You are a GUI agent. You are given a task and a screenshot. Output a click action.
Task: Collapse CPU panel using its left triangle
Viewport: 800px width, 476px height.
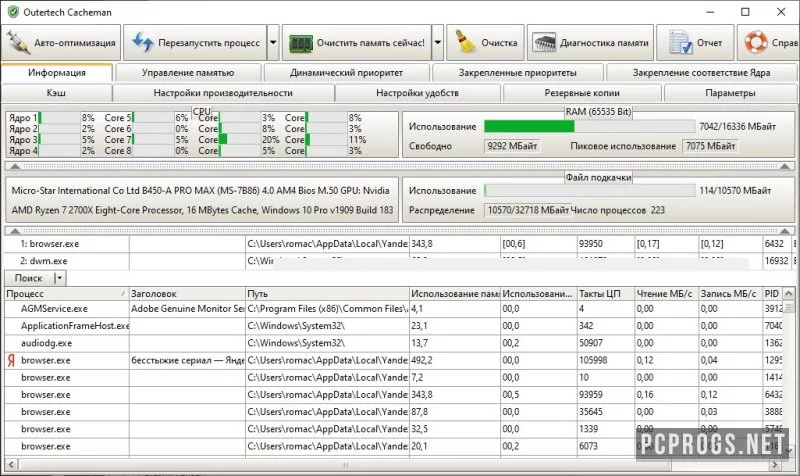15,166
